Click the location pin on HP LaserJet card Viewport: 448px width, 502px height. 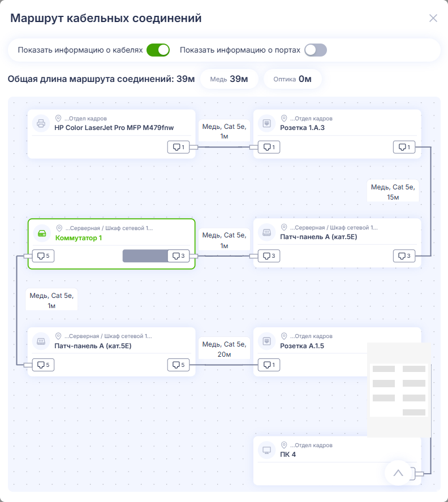[x=58, y=119]
